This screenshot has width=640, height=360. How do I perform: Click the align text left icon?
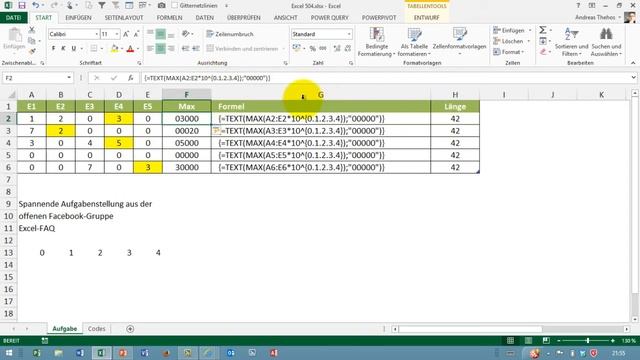(150, 49)
